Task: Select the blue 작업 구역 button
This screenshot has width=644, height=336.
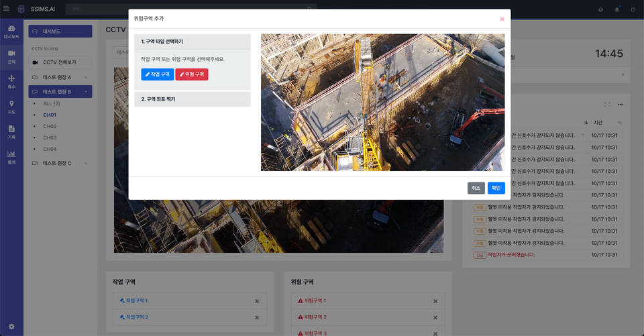Action: [157, 74]
